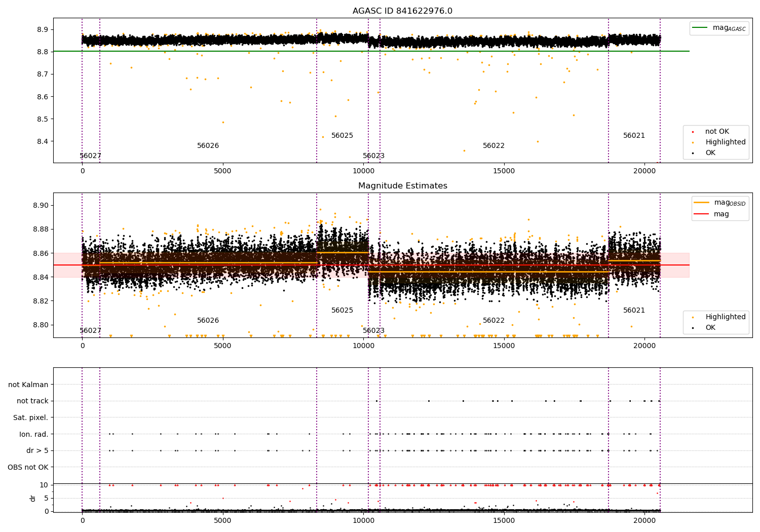Click the "10000" x-tick of the top plot

(x=363, y=171)
